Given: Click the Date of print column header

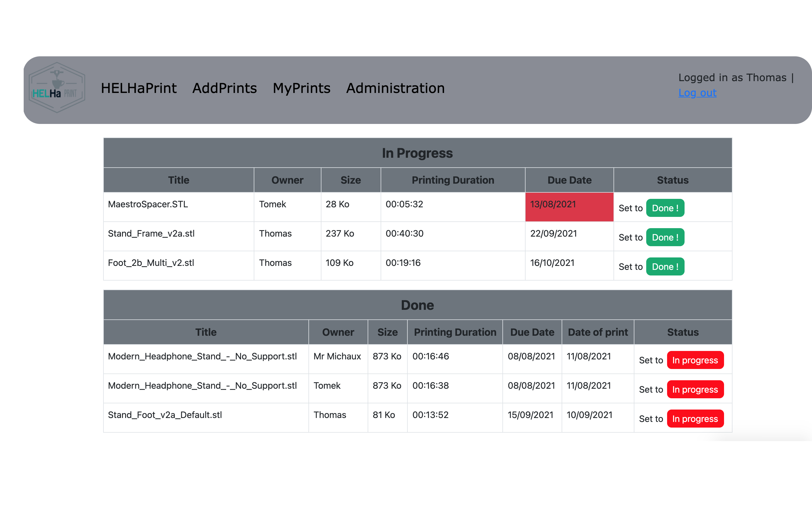Looking at the screenshot, I should [598, 332].
